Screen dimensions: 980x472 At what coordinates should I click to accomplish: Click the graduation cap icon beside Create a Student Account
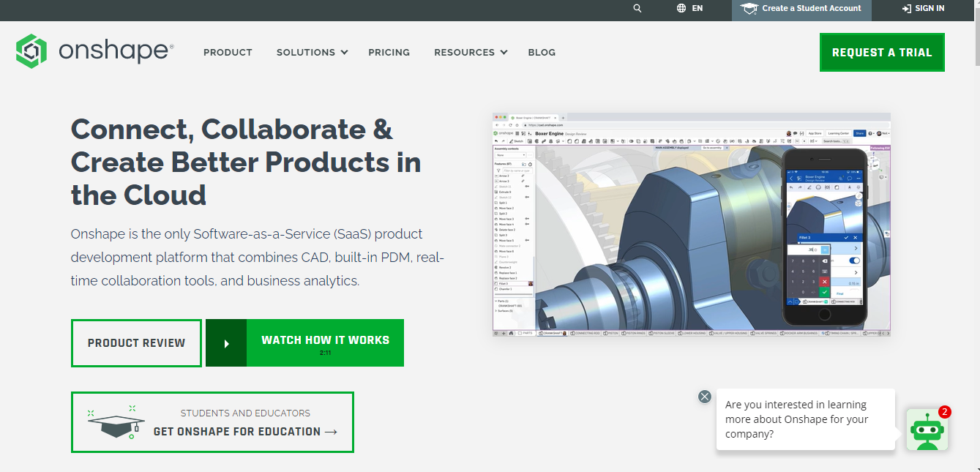coord(749,9)
